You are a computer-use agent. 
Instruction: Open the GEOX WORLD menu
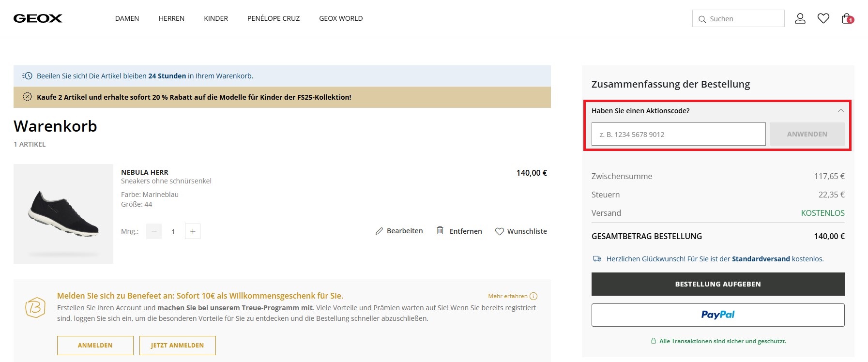point(341,18)
